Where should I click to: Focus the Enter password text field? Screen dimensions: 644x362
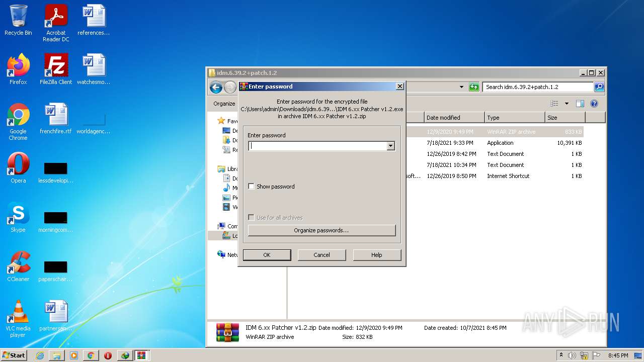point(317,146)
